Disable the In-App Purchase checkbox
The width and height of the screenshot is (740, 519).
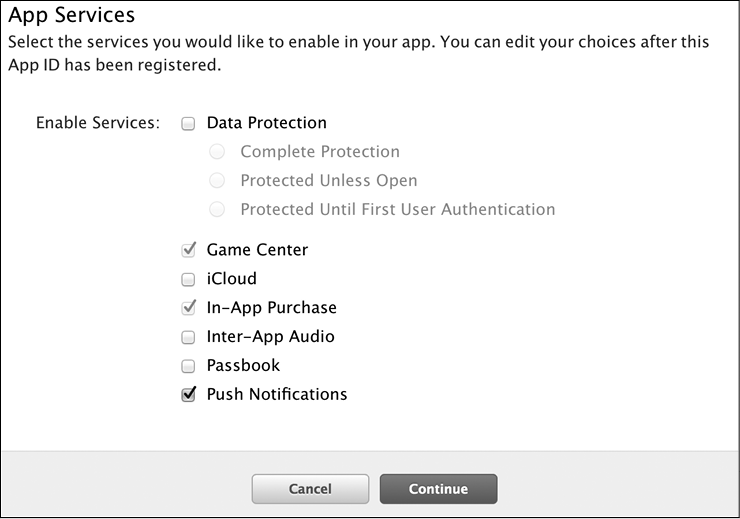[188, 308]
